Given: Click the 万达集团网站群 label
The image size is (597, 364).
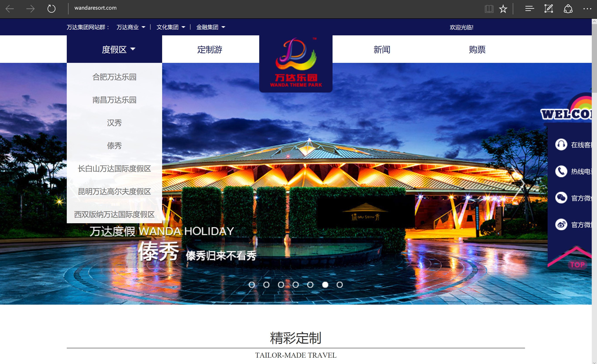Looking at the screenshot, I should [x=88, y=27].
